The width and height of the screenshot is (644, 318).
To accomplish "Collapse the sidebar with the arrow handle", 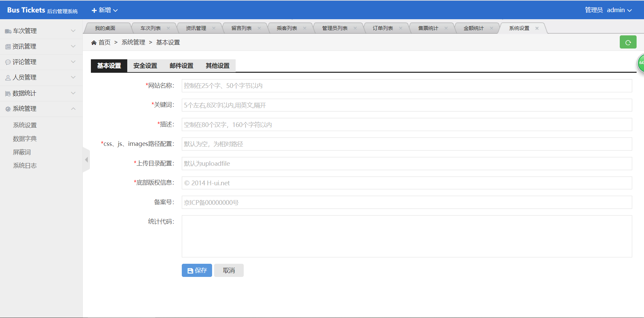I will tap(87, 160).
